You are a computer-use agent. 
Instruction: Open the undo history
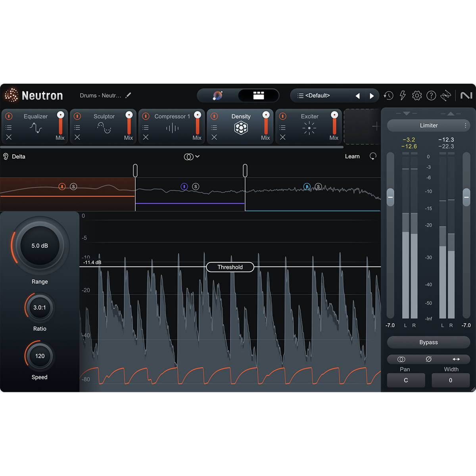tap(389, 96)
